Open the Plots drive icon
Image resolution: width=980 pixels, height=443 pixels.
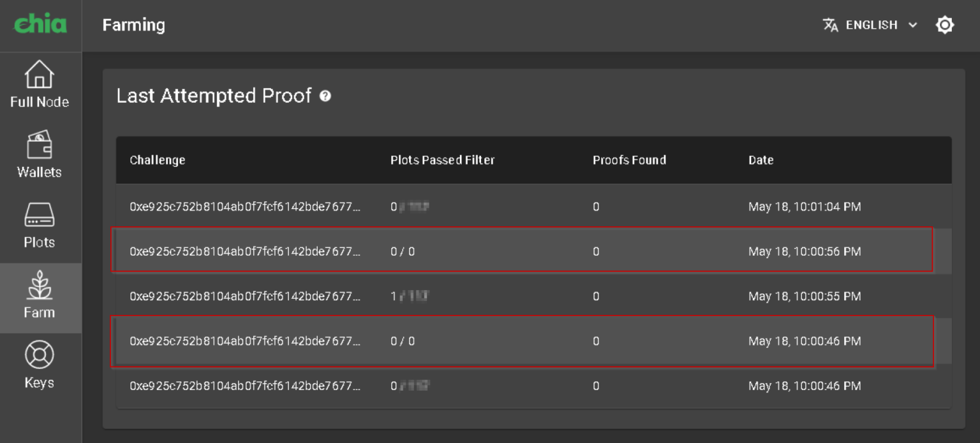coord(40,215)
